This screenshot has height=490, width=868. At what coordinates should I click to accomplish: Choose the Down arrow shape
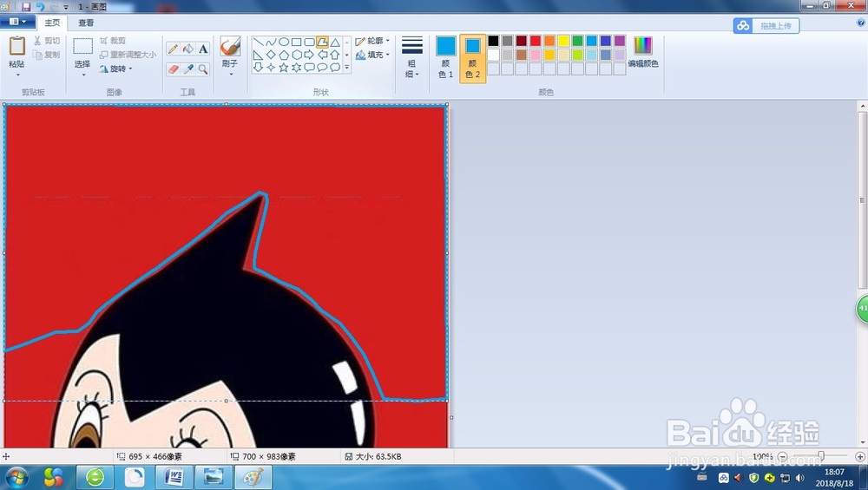tap(258, 68)
